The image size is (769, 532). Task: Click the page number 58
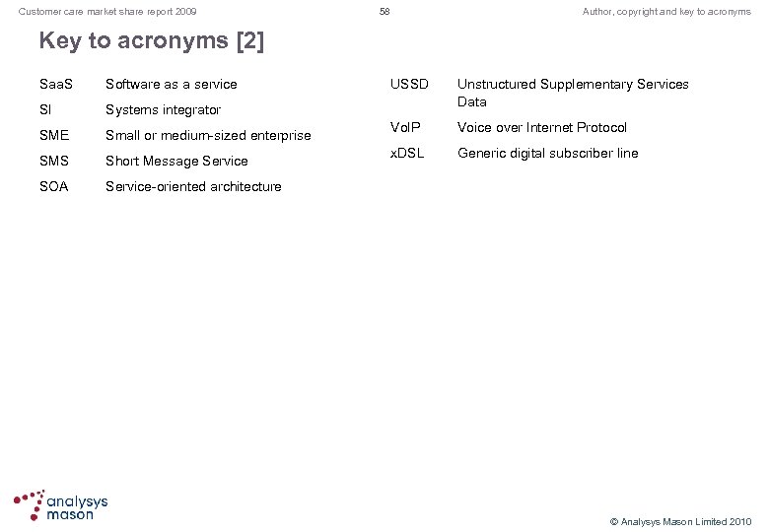tap(384, 11)
